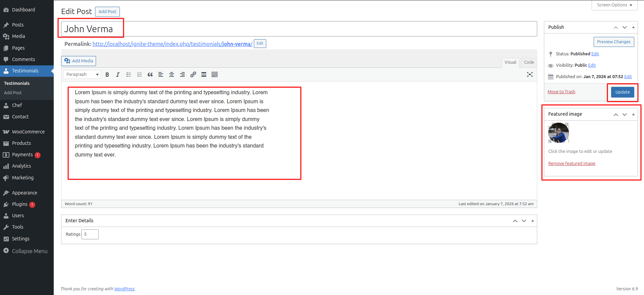Viewport: 644px width, 295px height.
Task: Toggle the Featured image panel
Action: point(633,114)
